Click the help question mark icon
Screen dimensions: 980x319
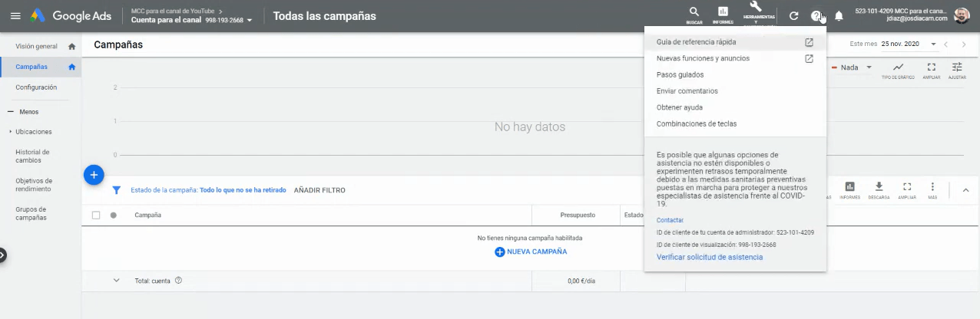tap(816, 16)
